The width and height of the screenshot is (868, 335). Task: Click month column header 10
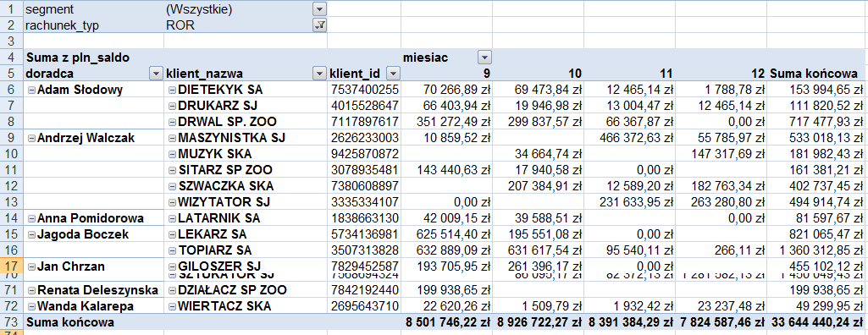pyautogui.click(x=538, y=74)
